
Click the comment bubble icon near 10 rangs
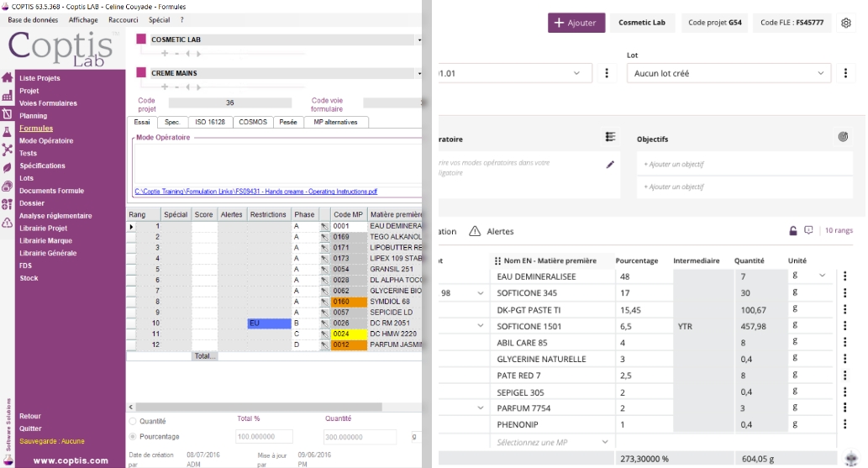coord(809,230)
